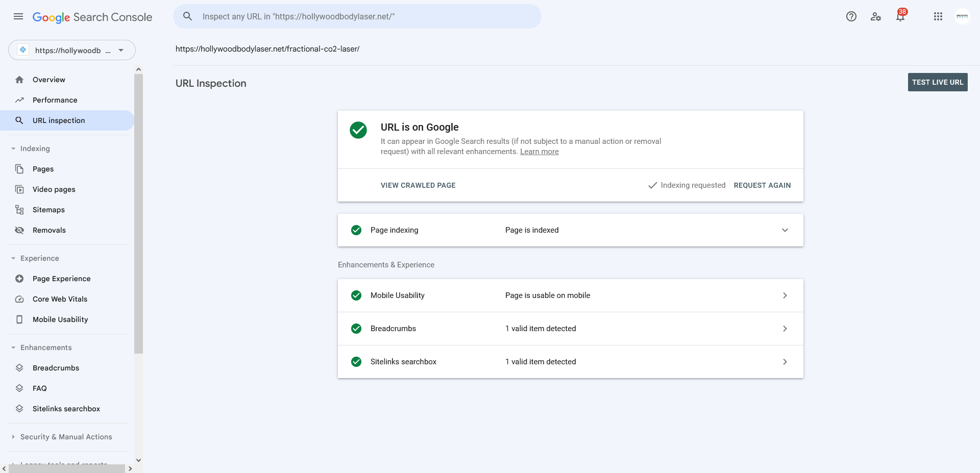This screenshot has width=980, height=473.
Task: Open the hamburger main menu icon
Action: [x=18, y=16]
